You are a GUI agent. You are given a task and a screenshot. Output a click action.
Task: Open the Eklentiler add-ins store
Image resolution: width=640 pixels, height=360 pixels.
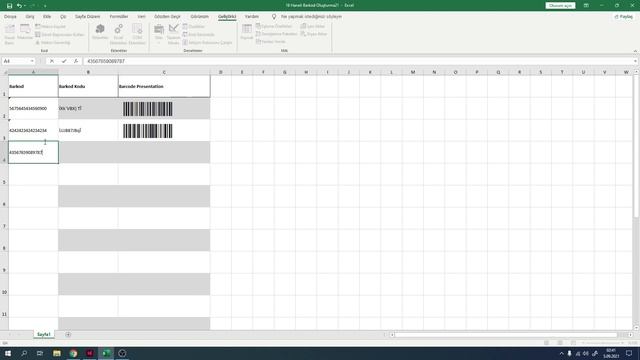[100, 32]
